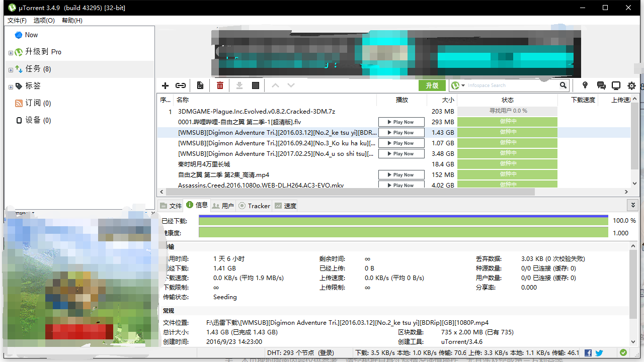Sort by the 状态 column header
The image size is (644, 362).
507,100
